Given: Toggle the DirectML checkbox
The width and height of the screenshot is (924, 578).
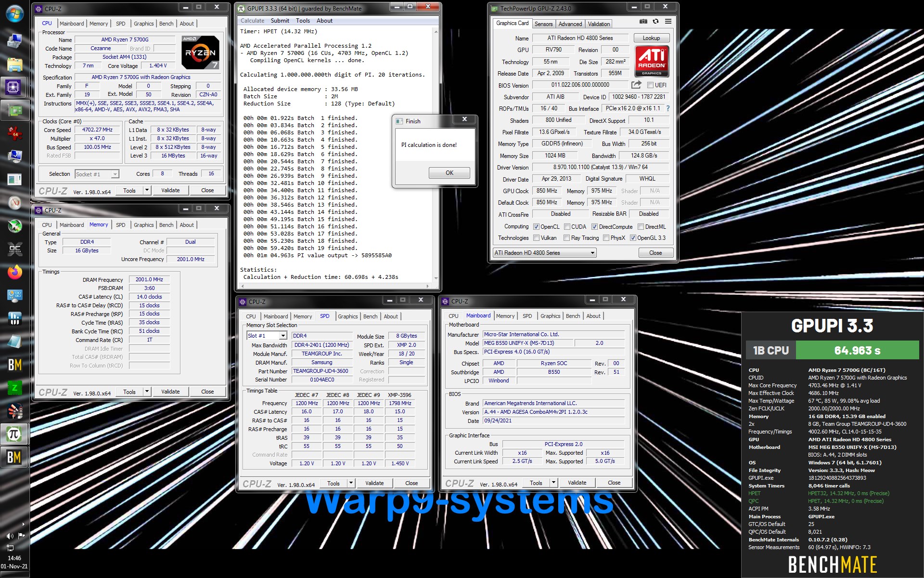Looking at the screenshot, I should click(x=641, y=227).
